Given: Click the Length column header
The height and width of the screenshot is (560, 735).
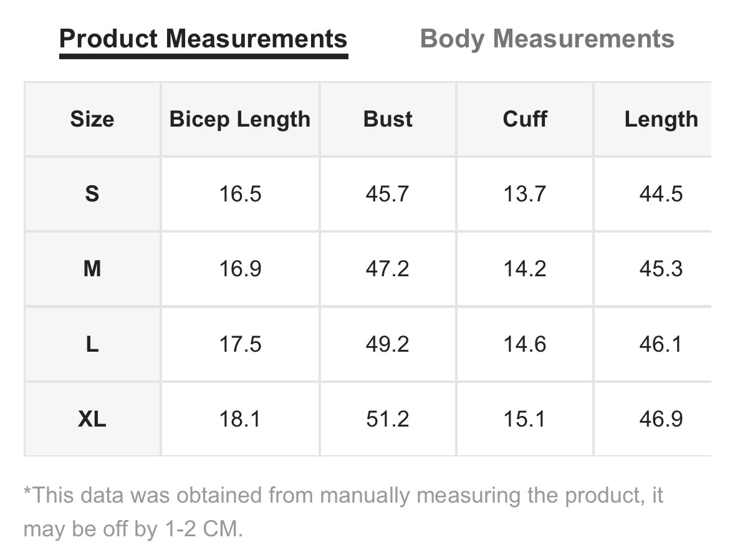Looking at the screenshot, I should [x=661, y=119].
